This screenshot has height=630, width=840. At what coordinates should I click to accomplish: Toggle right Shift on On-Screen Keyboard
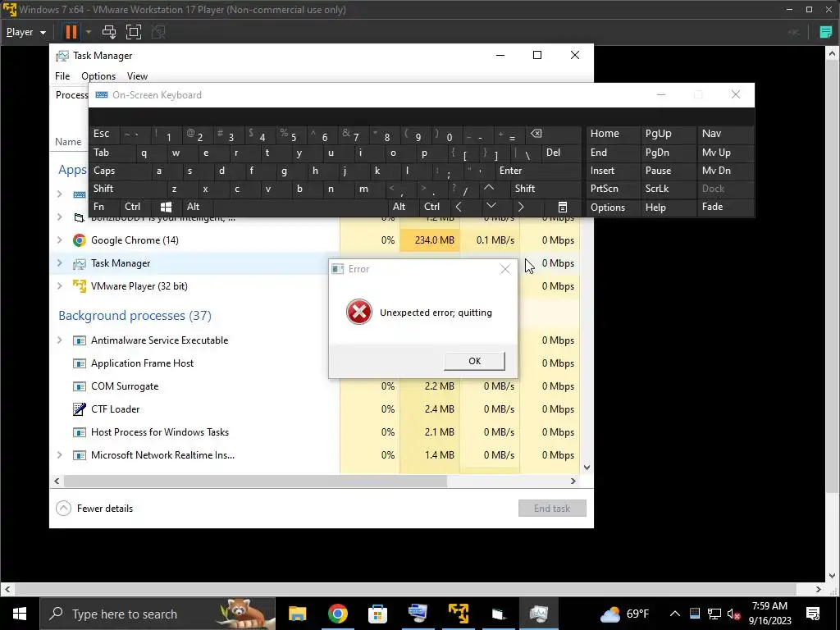[x=546, y=189]
